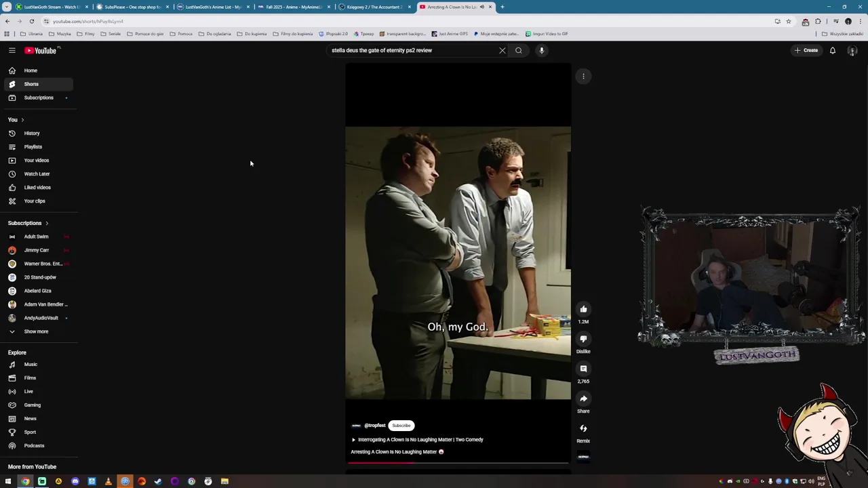868x488 pixels.
Task: Switch to the SubsPlease browser tab
Action: 132,7
